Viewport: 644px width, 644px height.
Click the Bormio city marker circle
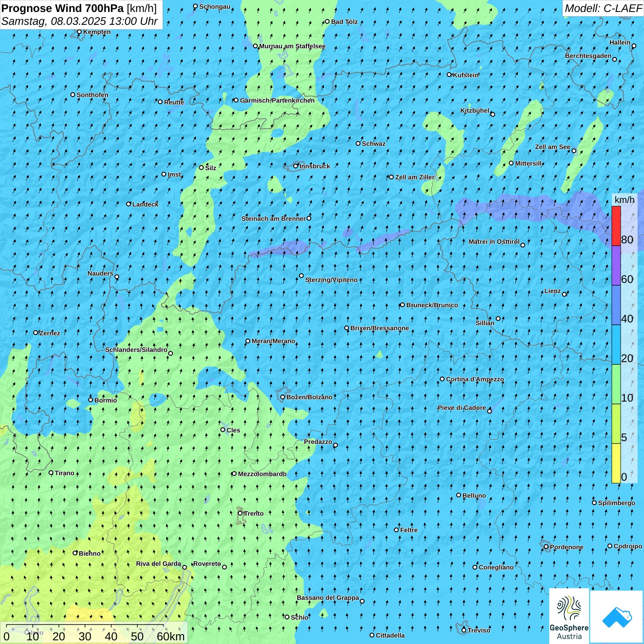coord(91,400)
